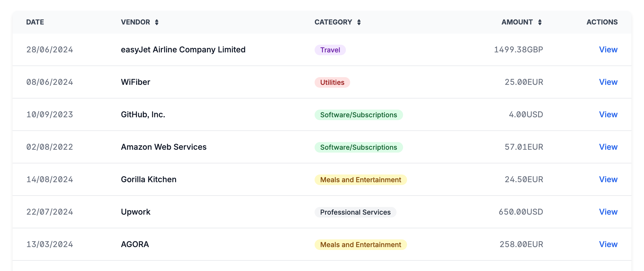Screen dimensions: 644x271
Task: Click the Travel category badge
Action: (330, 50)
